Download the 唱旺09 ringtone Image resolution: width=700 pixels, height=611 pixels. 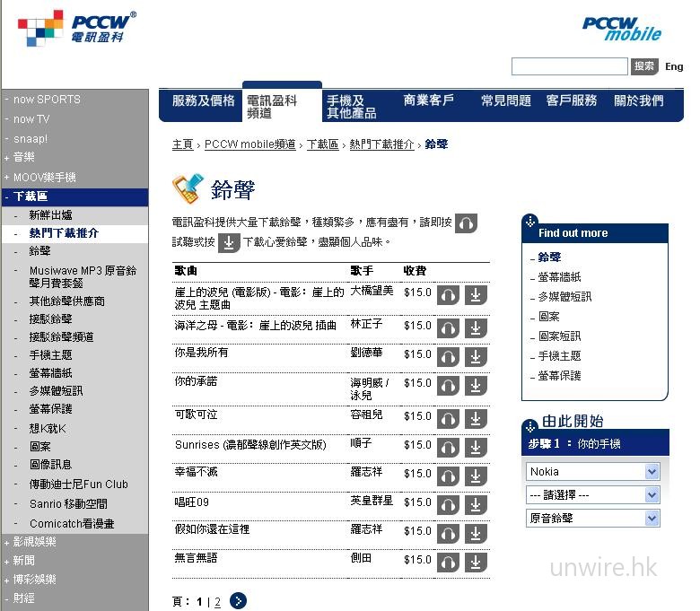point(476,505)
